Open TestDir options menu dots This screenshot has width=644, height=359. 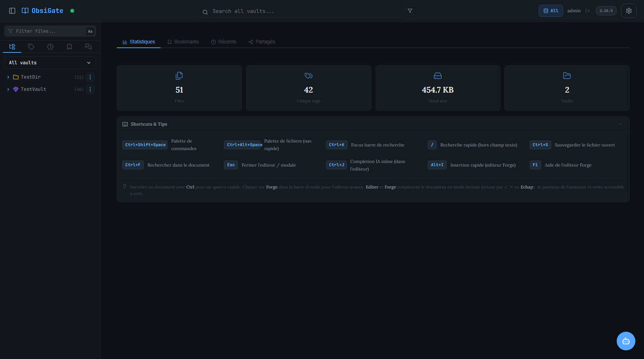point(90,77)
